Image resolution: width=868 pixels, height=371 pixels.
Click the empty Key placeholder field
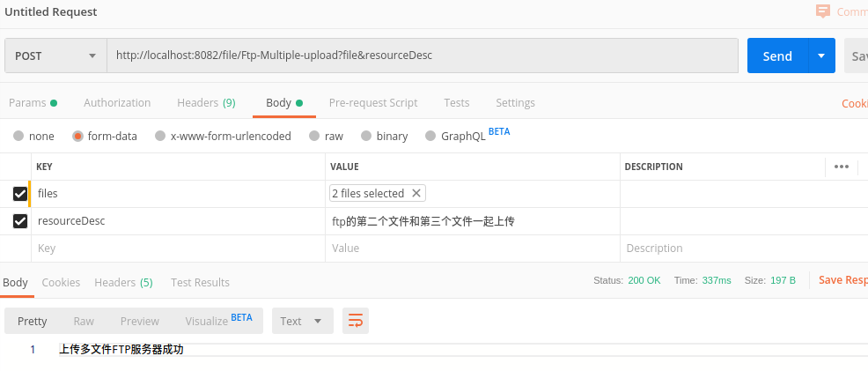pos(176,249)
